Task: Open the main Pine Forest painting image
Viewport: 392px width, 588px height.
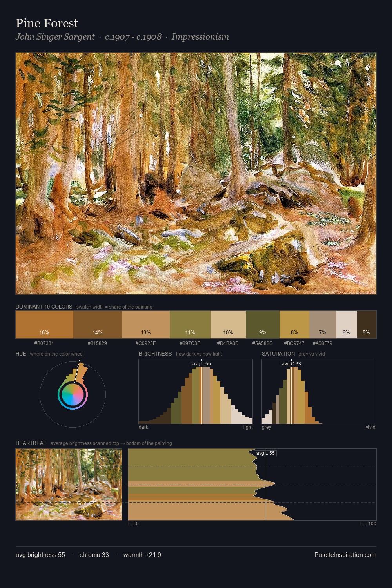Action: click(196, 173)
